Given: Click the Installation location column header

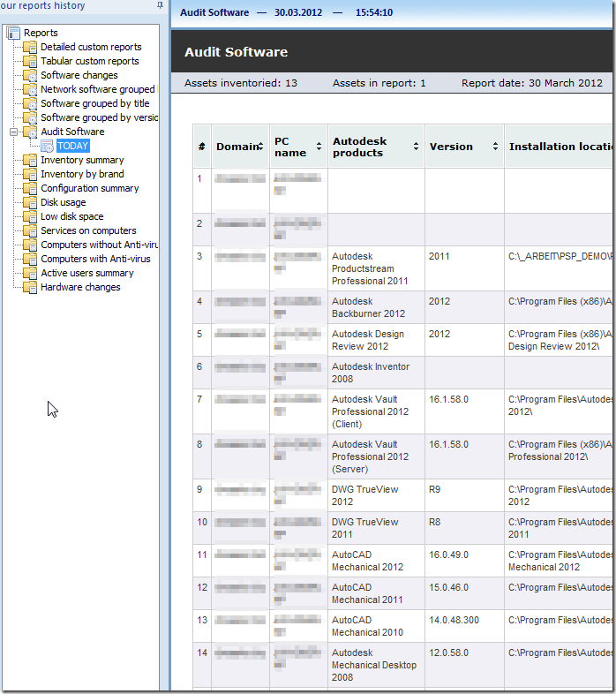Looking at the screenshot, I should 559,147.
